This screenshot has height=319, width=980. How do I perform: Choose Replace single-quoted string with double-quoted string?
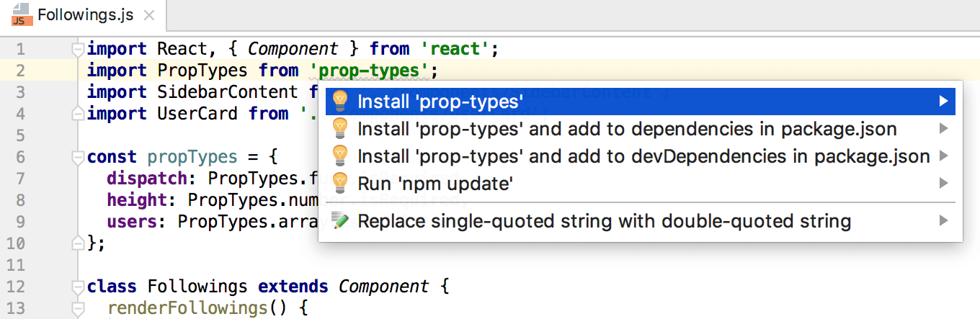604,221
